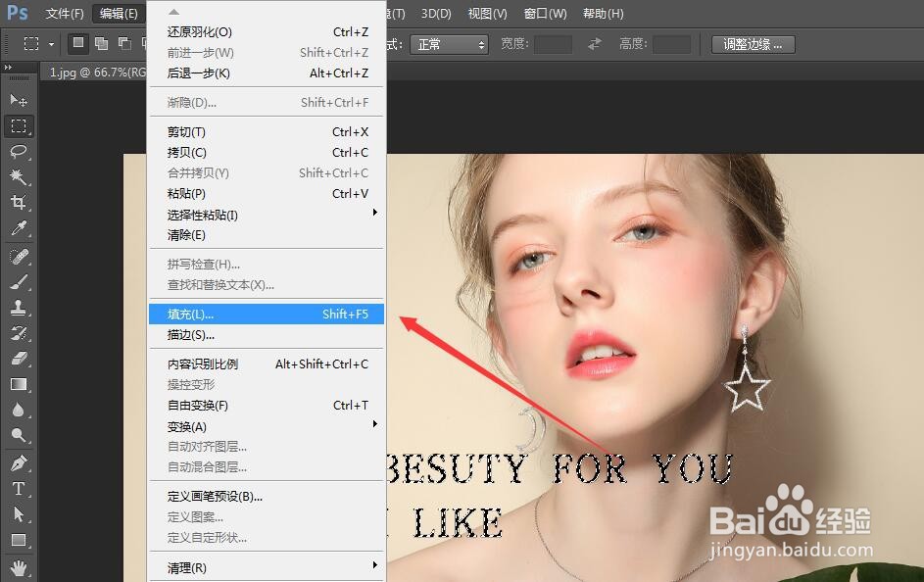This screenshot has height=582, width=924.
Task: Click the 宽度 width input field
Action: [x=553, y=44]
